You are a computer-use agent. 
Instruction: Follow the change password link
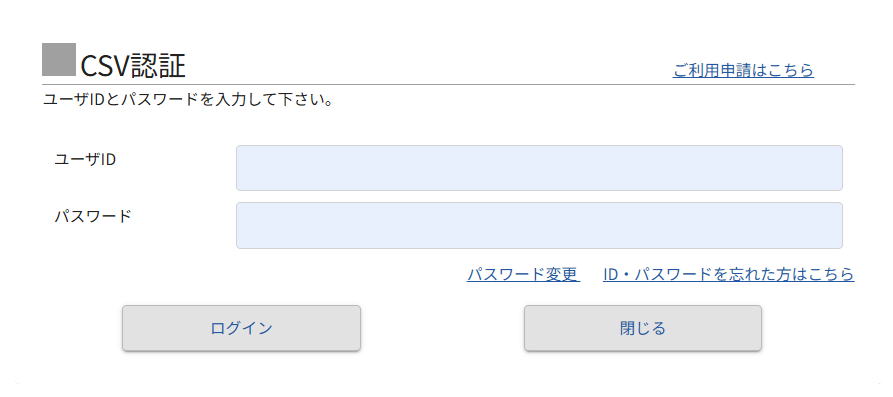click(x=523, y=275)
